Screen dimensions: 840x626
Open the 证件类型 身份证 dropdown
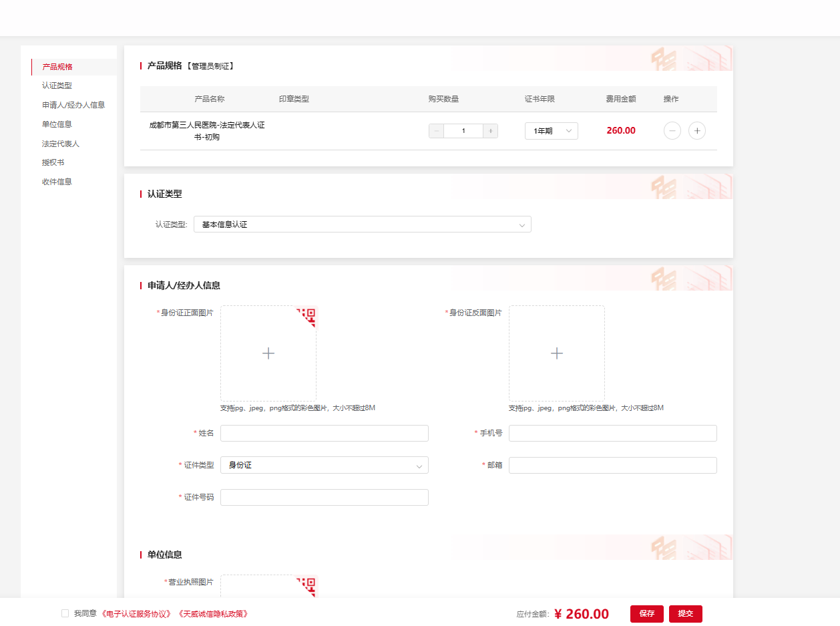pos(324,465)
